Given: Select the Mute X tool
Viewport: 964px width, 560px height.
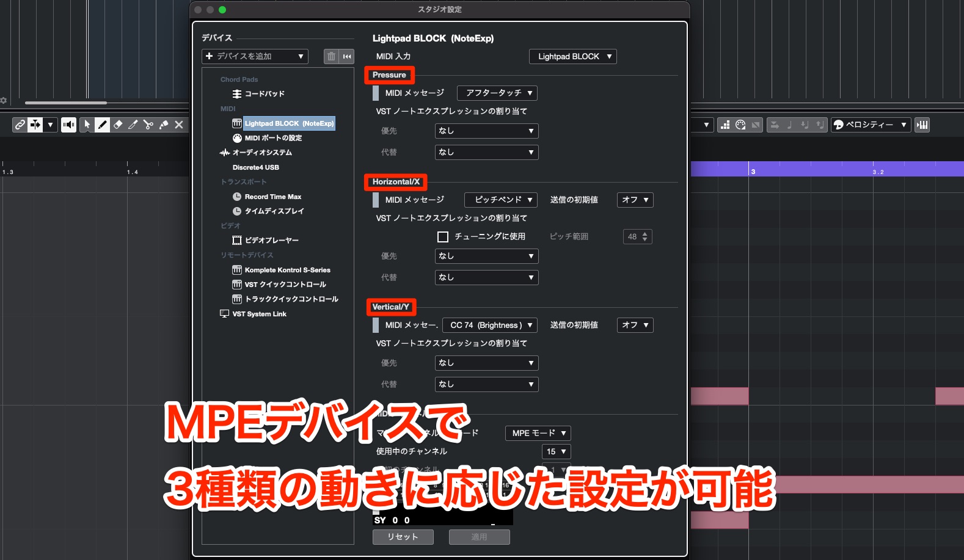Looking at the screenshot, I should (179, 125).
